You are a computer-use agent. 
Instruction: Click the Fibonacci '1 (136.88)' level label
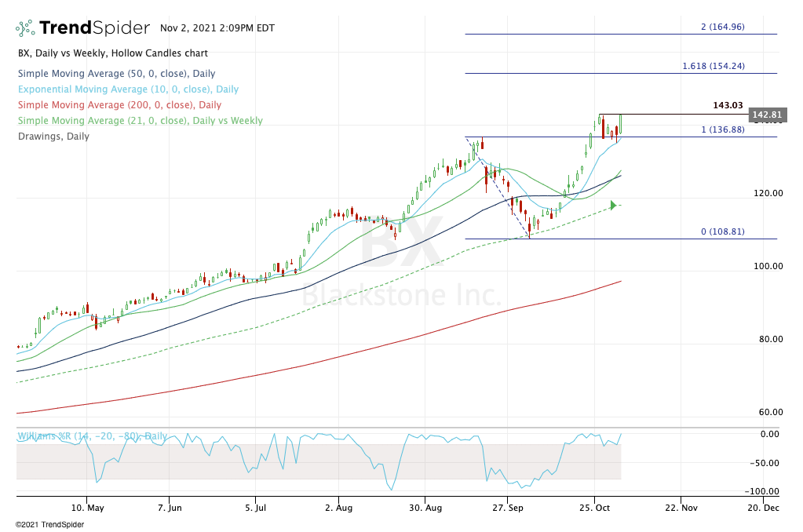pyautogui.click(x=723, y=129)
